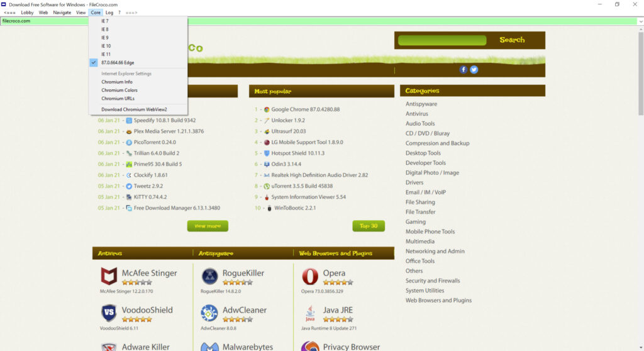Open the Audio Tools category link

(420, 124)
